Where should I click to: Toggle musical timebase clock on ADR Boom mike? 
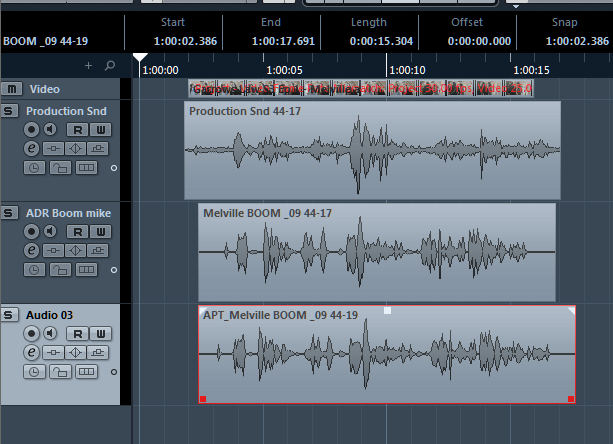point(32,269)
